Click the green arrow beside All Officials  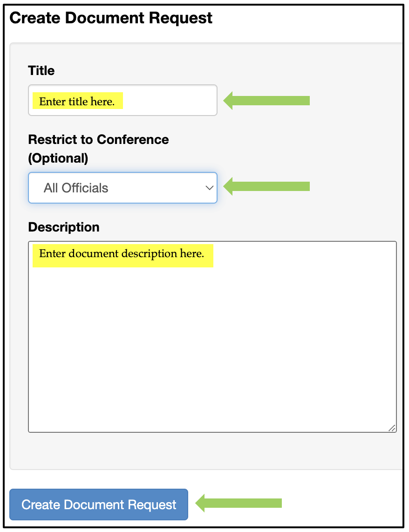pyautogui.click(x=266, y=186)
